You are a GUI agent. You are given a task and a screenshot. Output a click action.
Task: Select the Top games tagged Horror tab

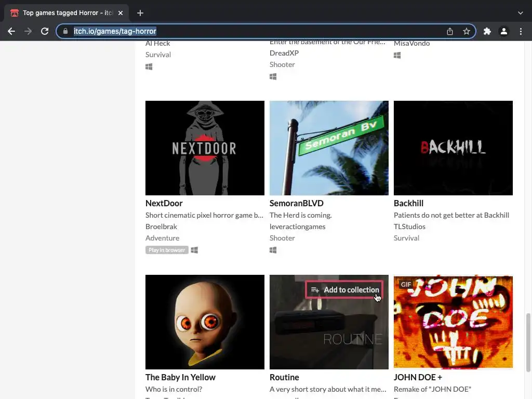pyautogui.click(x=66, y=13)
